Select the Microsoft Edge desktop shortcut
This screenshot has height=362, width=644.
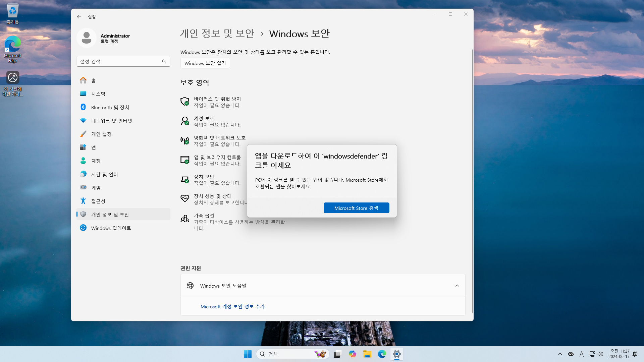click(13, 49)
